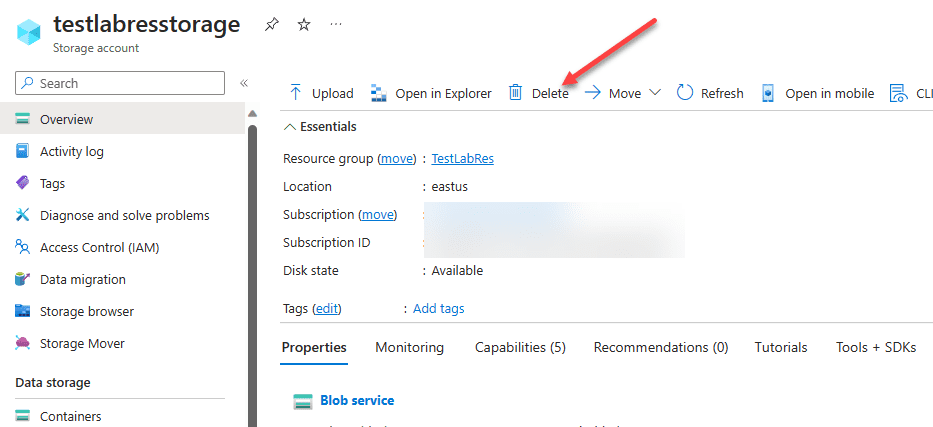Click the Refresh toolbar label

(x=722, y=93)
